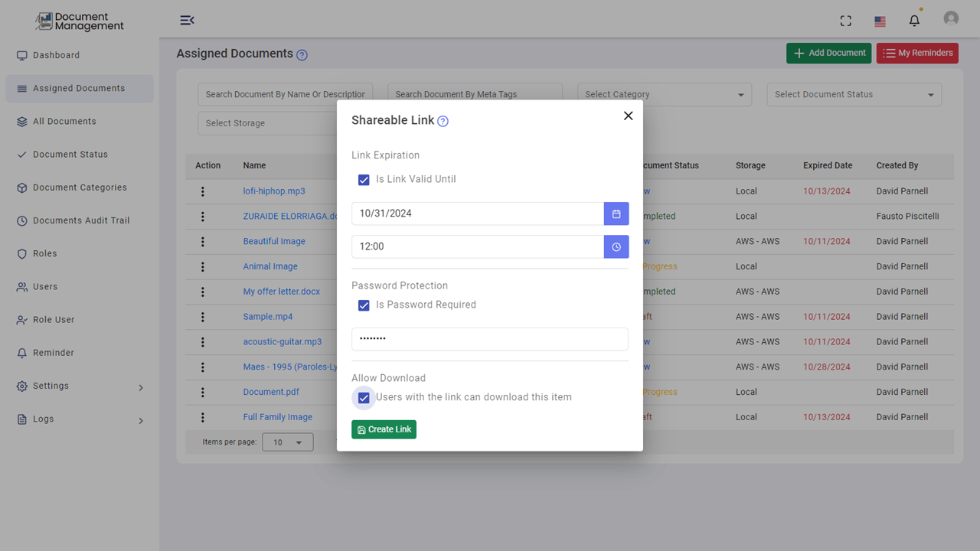The height and width of the screenshot is (551, 980).
Task: Collapse the sidebar using the hamburger icon
Action: [187, 21]
